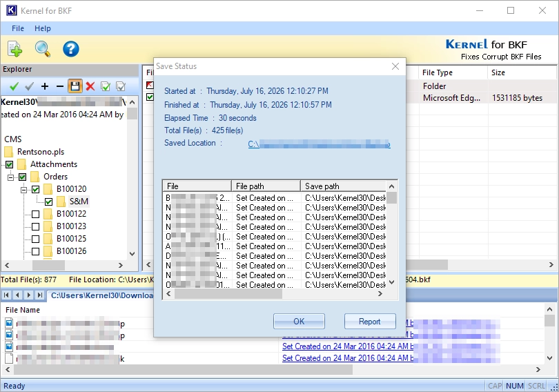Go to previous record navigation arrow

[17, 295]
